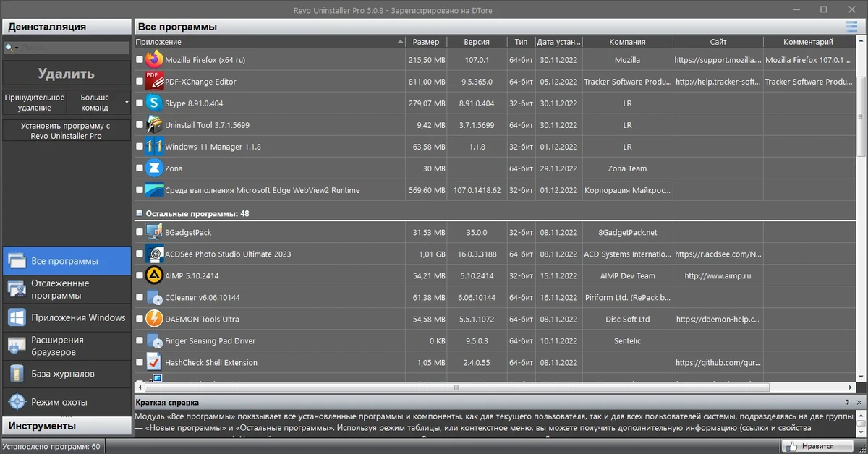Click the DAEMON Tools Ultra icon
The height and width of the screenshot is (454, 868).
154,319
